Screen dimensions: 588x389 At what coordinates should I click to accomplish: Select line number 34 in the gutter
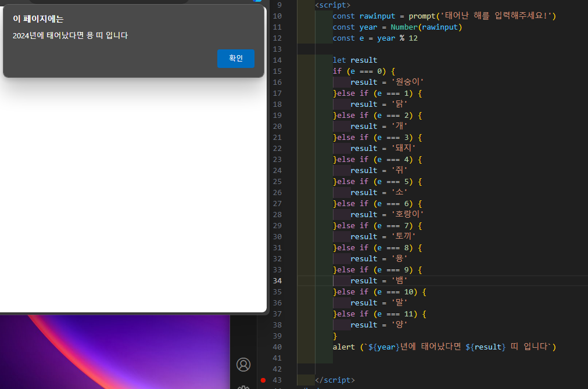point(277,280)
